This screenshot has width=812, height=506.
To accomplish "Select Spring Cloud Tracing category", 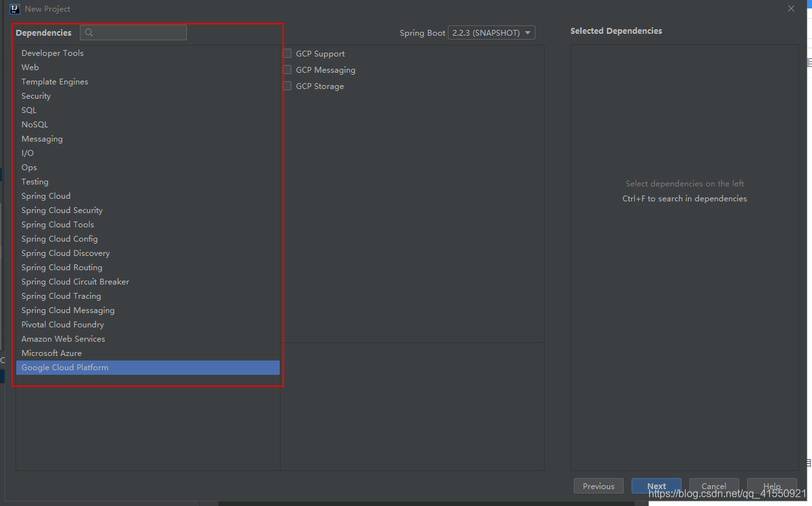I will pyautogui.click(x=148, y=296).
